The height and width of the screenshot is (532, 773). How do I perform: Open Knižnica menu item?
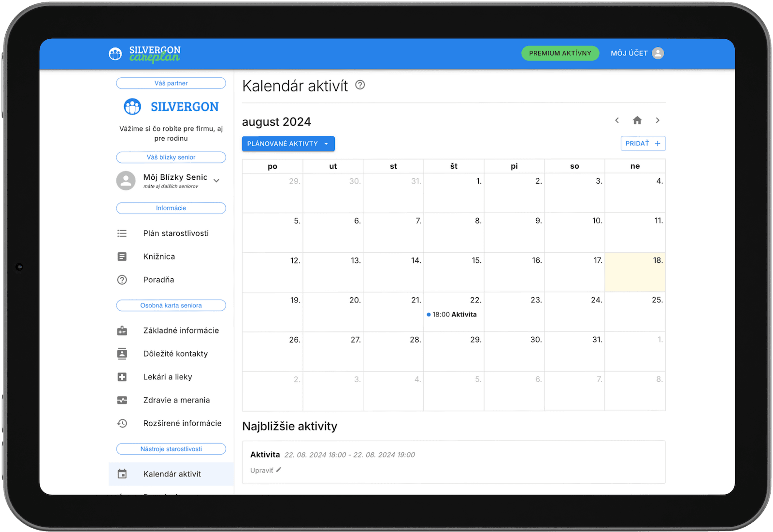pos(171,257)
